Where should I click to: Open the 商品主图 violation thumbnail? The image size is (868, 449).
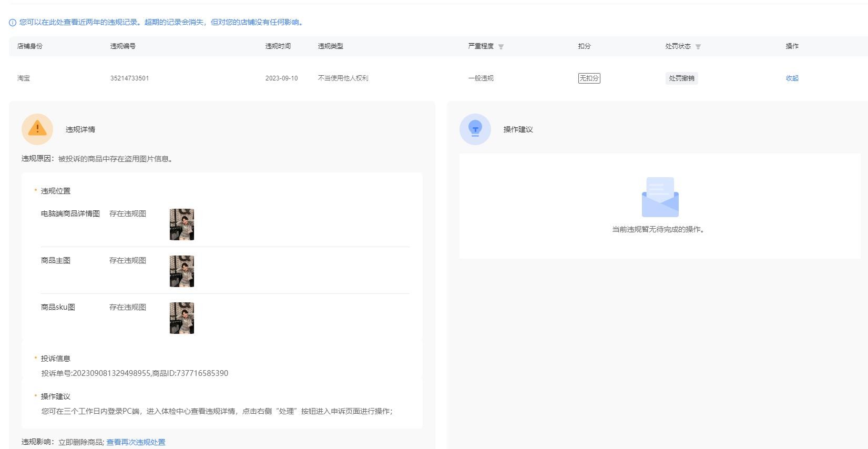[182, 271]
